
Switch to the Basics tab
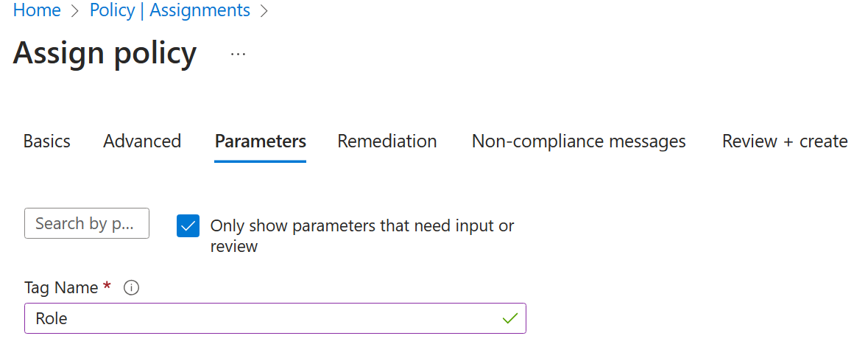[x=47, y=141]
